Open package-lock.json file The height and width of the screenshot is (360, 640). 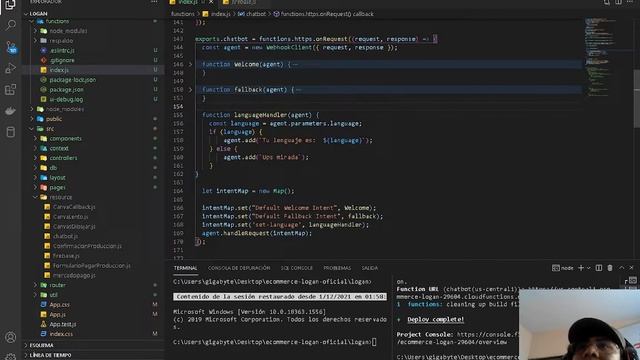(x=73, y=80)
